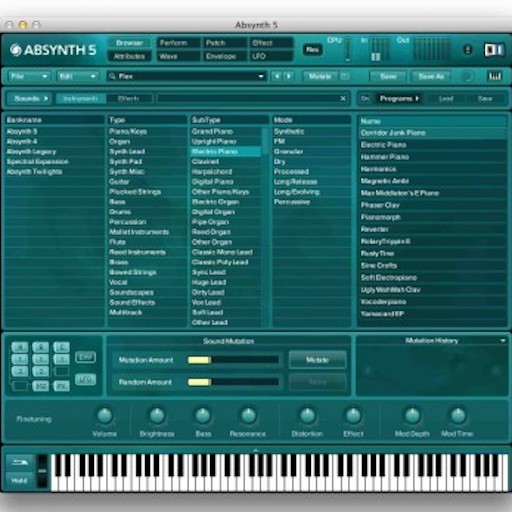Open the File dropdown menu
The height and width of the screenshot is (512, 512).
pos(29,76)
